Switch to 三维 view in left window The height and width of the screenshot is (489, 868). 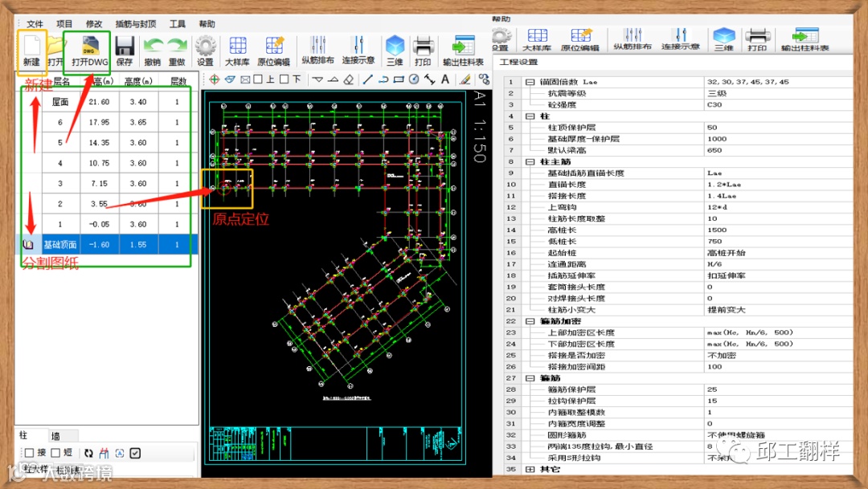pos(395,51)
